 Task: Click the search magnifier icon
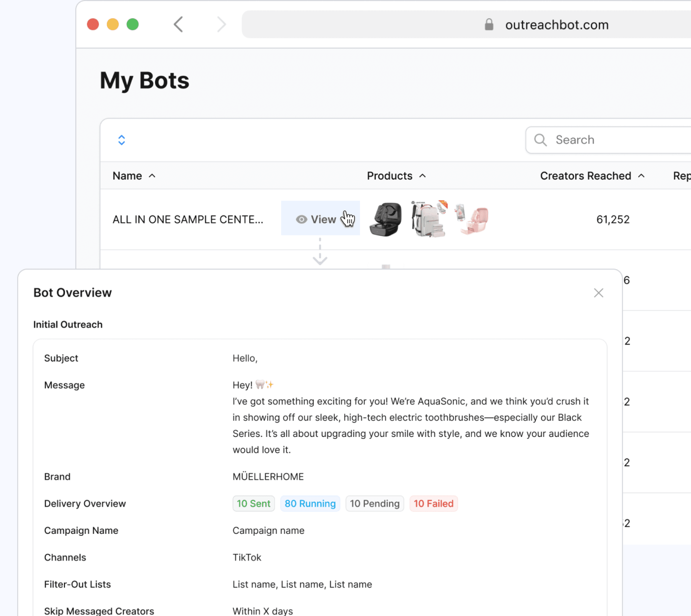tap(540, 140)
